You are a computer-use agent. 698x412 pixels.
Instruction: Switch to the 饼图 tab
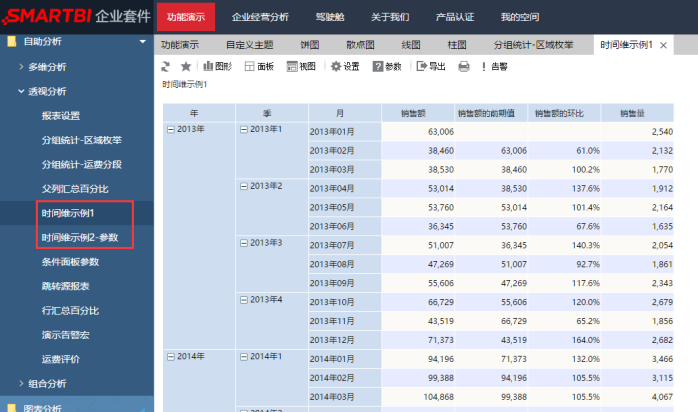click(x=309, y=45)
